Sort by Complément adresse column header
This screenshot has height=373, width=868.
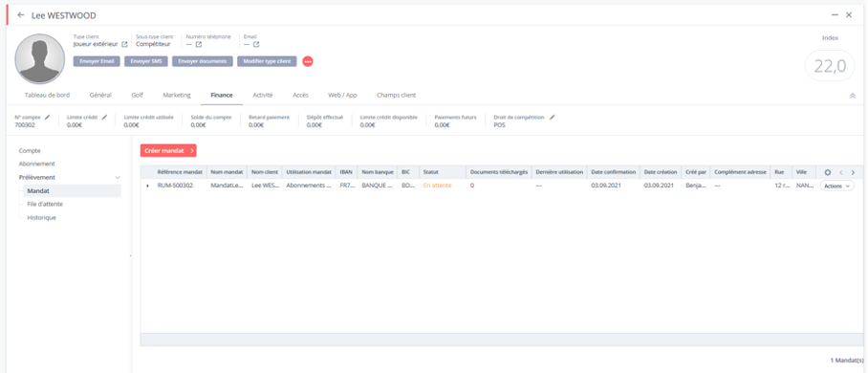(x=741, y=172)
